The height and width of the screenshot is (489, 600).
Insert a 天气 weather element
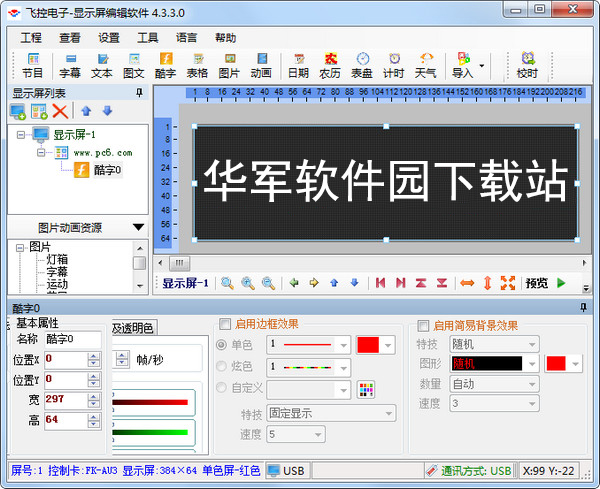point(426,65)
